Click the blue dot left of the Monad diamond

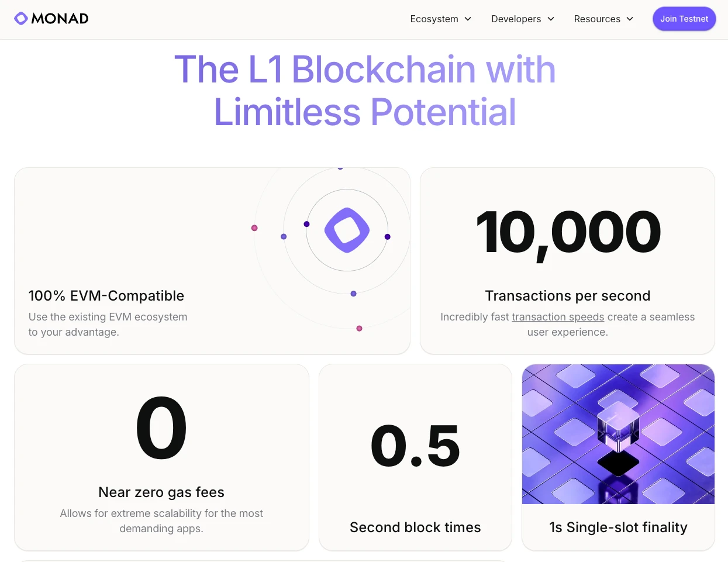pos(284,236)
